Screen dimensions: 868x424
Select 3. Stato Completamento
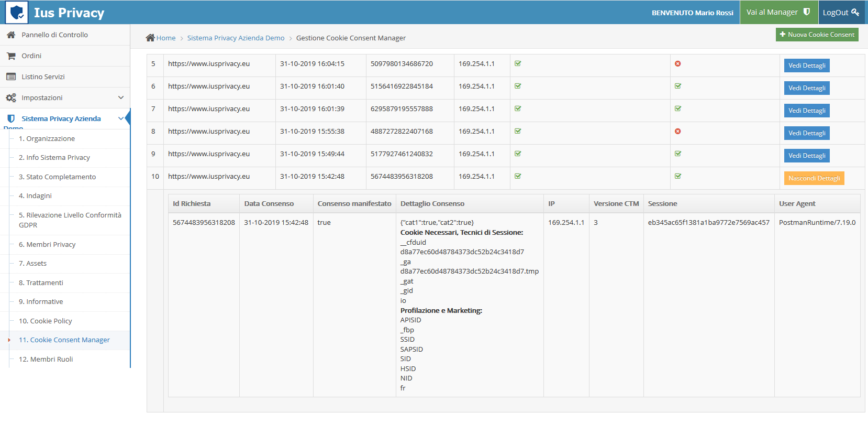(57, 177)
